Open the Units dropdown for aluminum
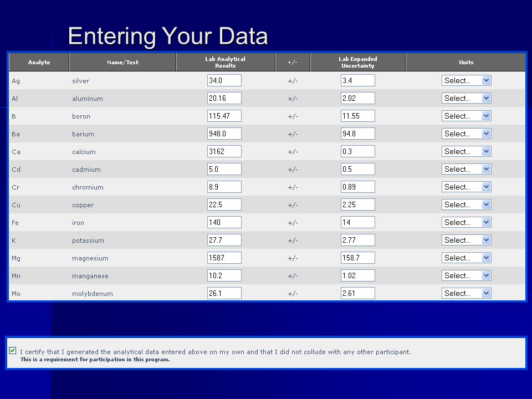 [466, 98]
